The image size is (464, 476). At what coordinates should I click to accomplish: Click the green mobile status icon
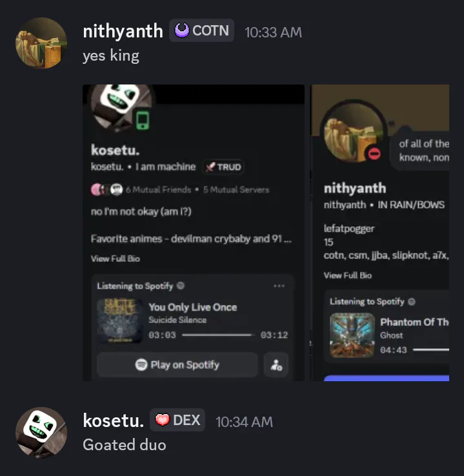coord(143,120)
